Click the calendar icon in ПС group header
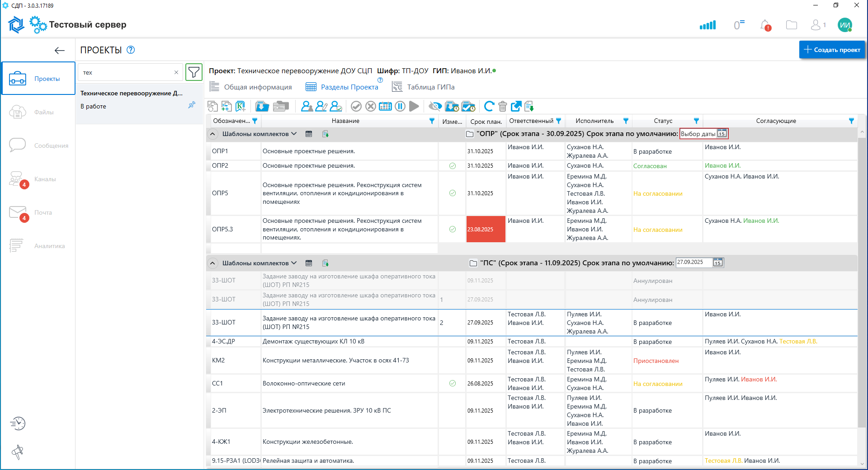The image size is (868, 470). 309,263
